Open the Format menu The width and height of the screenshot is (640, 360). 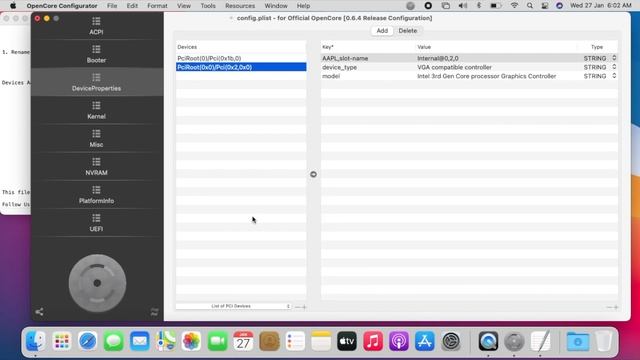pos(157,6)
